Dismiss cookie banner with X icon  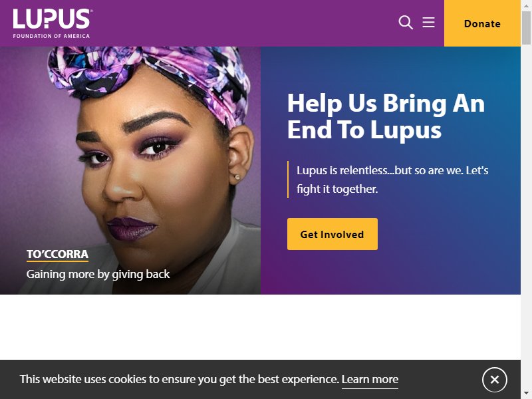coord(494,379)
